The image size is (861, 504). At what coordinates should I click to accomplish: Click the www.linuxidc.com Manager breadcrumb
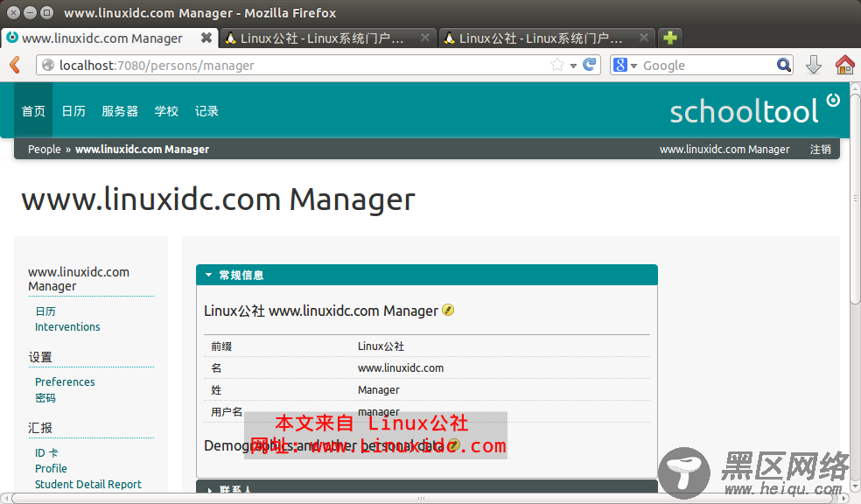pos(142,149)
